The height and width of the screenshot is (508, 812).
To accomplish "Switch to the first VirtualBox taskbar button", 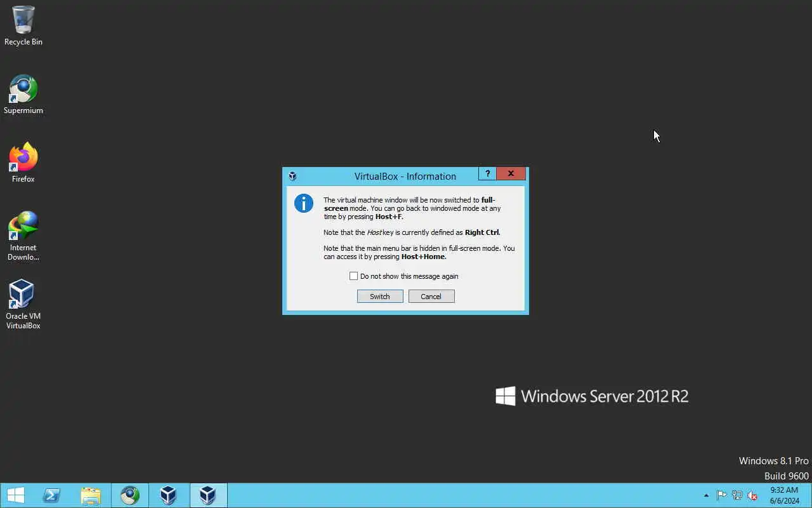I will [168, 495].
